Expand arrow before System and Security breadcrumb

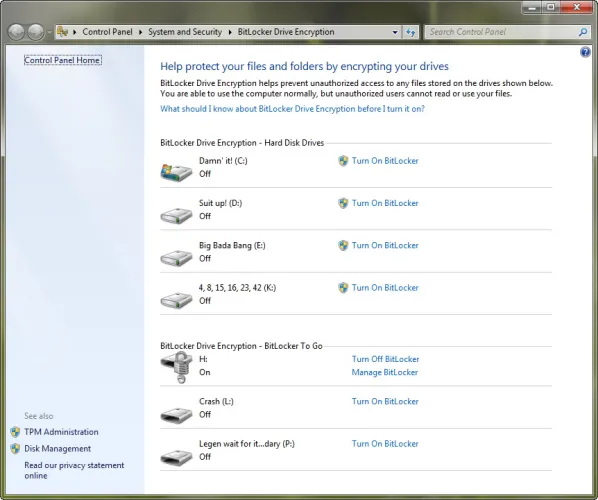coord(140,32)
